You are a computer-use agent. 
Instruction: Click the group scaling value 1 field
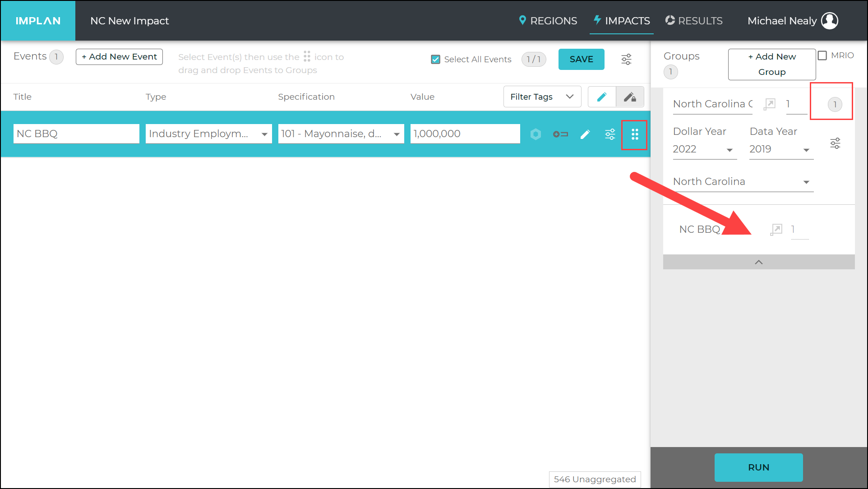796,104
